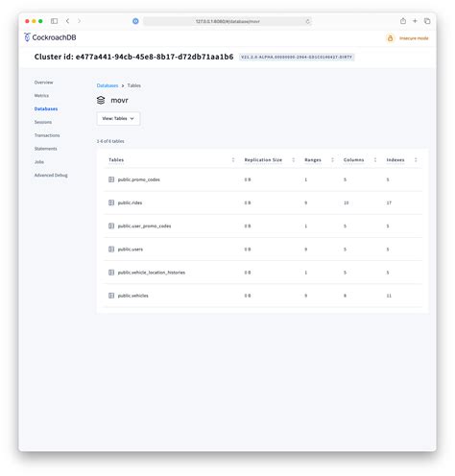Click the tables count text above the list

[x=110, y=141]
